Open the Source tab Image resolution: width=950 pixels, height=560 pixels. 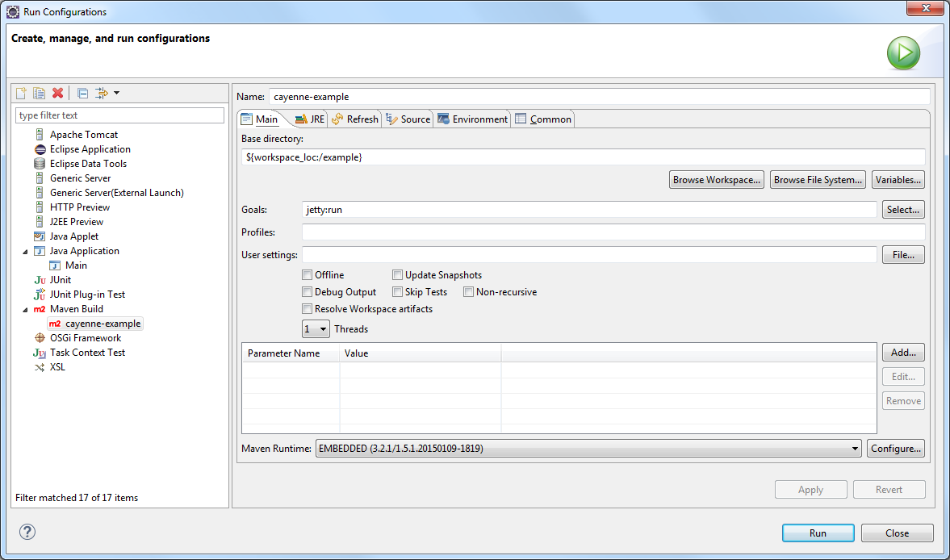coord(408,119)
